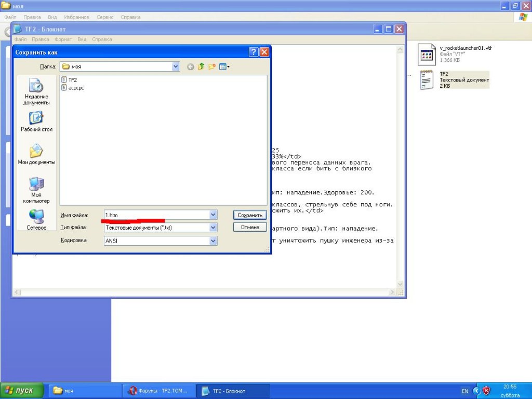This screenshot has width=532, height=399.
Task: Open the Views menu icon in Save dialog
Action: tap(224, 66)
